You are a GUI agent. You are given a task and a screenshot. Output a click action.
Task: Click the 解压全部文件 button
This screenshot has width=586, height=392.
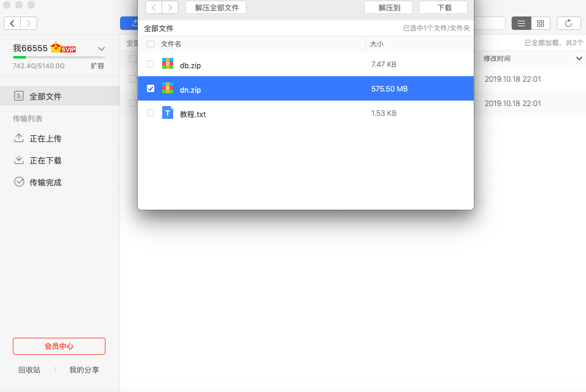[x=216, y=8]
